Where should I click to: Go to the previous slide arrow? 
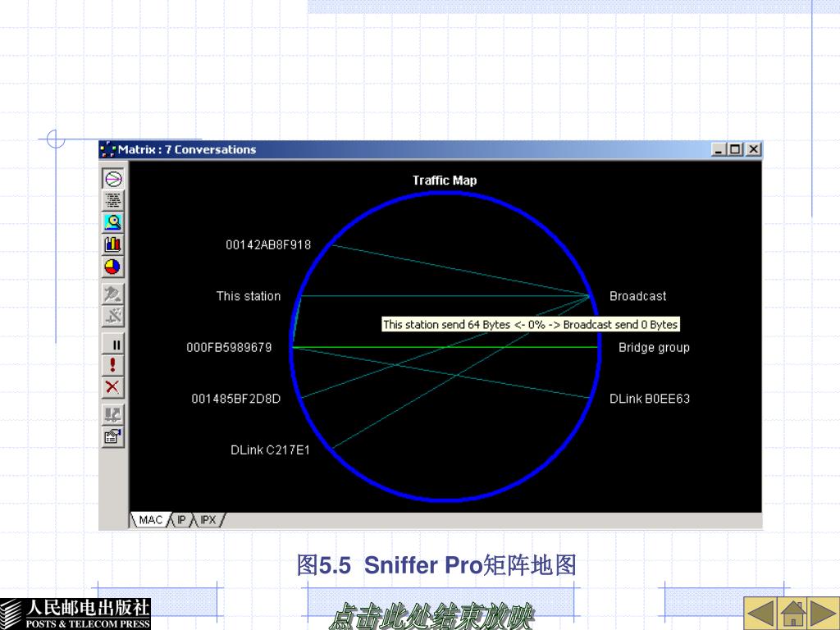tap(760, 612)
